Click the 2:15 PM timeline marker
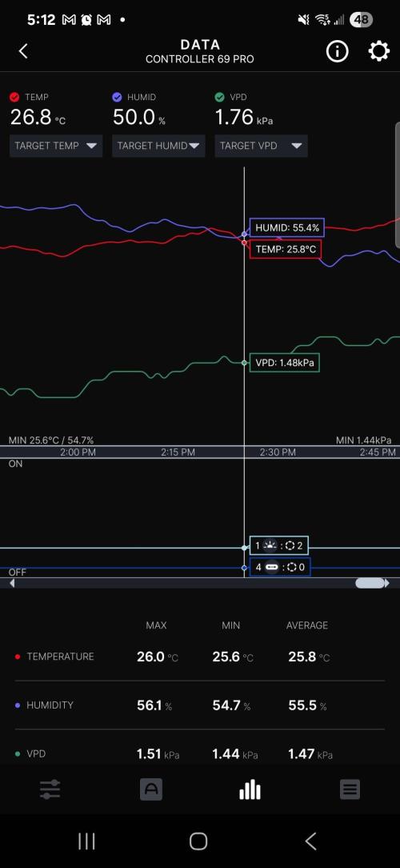The width and height of the screenshot is (400, 868). [178, 452]
